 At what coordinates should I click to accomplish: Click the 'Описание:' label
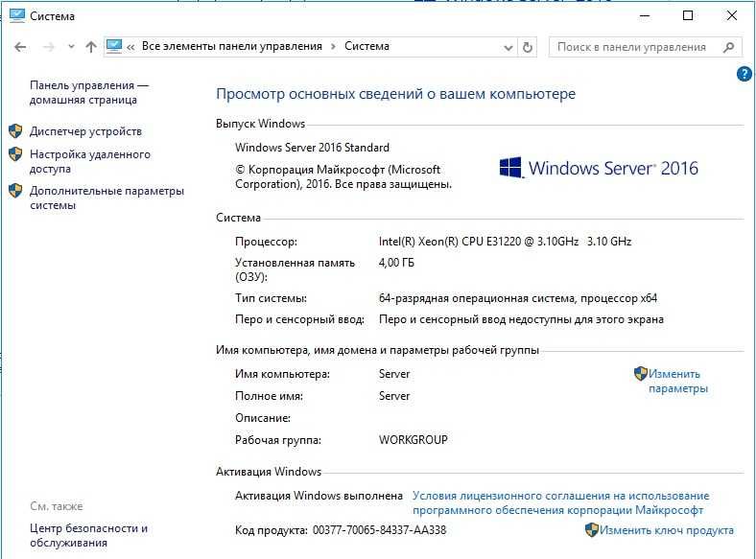(x=263, y=418)
